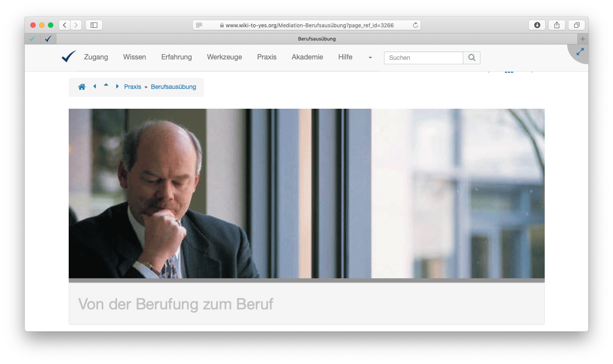This screenshot has height=364, width=613.
Task: Open the Zugang menu
Action: tap(96, 57)
